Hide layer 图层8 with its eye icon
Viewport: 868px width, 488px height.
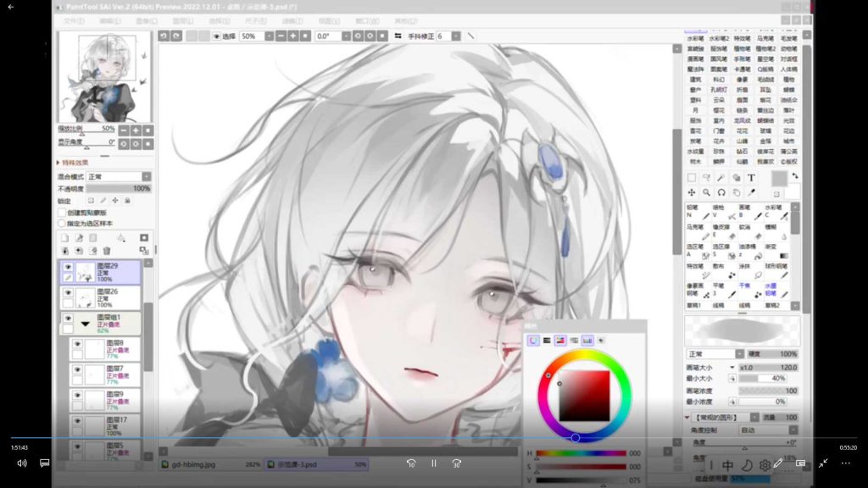(x=77, y=344)
